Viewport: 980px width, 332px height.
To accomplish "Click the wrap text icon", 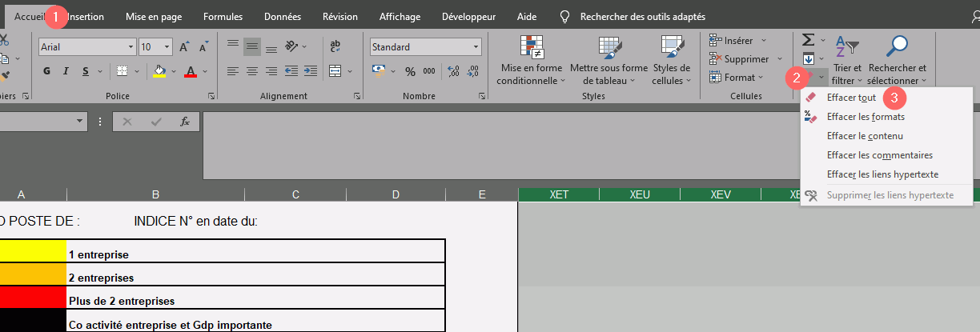I will point(335,46).
